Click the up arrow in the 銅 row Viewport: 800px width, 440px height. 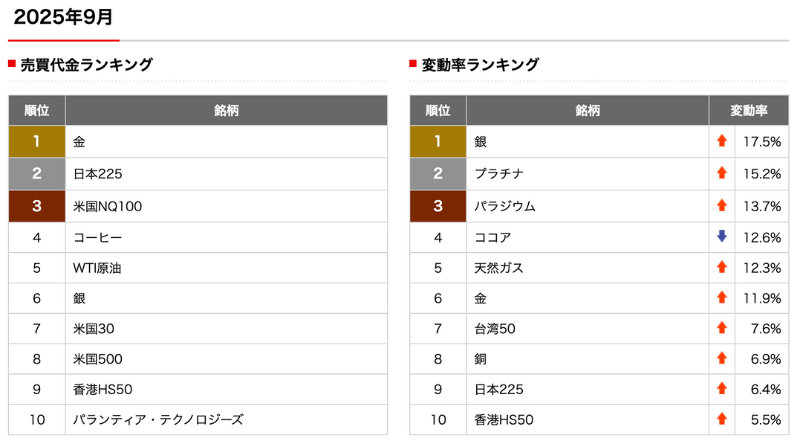722,358
